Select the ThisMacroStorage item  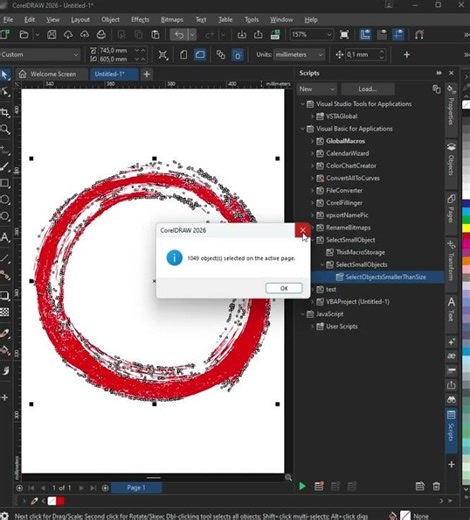360,252
